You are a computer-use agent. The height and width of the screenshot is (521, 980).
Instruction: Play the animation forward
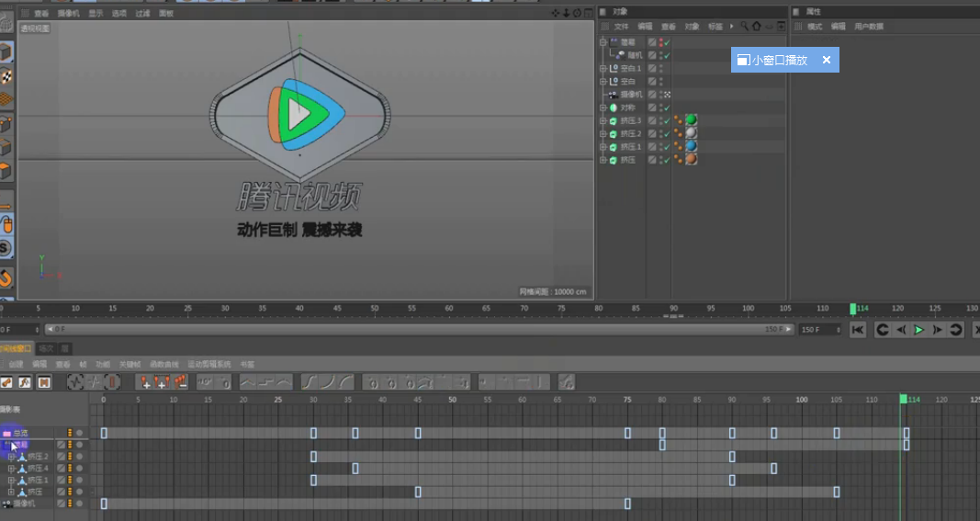pos(918,330)
